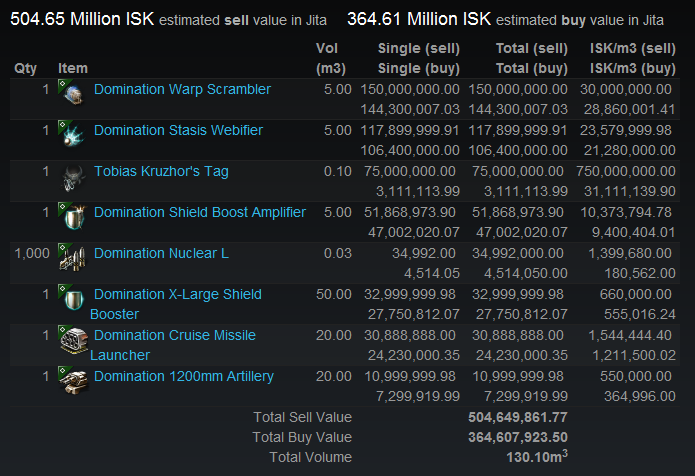Click the Total (sell) column header
This screenshot has width=695, height=476.
[x=531, y=48]
